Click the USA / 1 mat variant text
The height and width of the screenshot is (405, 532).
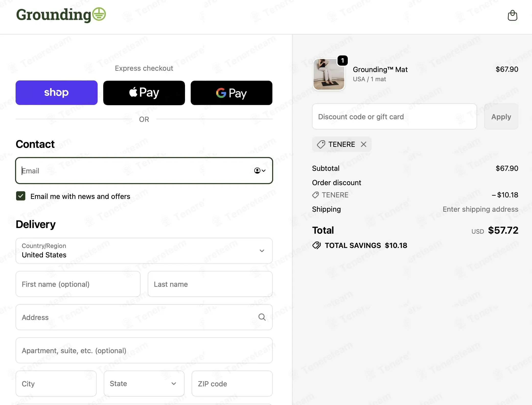click(x=369, y=79)
